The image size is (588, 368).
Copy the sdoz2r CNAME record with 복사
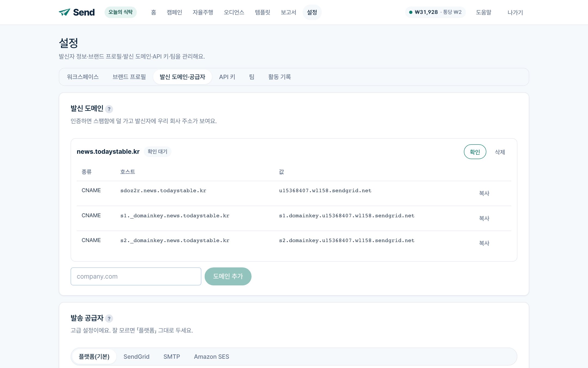(484, 193)
